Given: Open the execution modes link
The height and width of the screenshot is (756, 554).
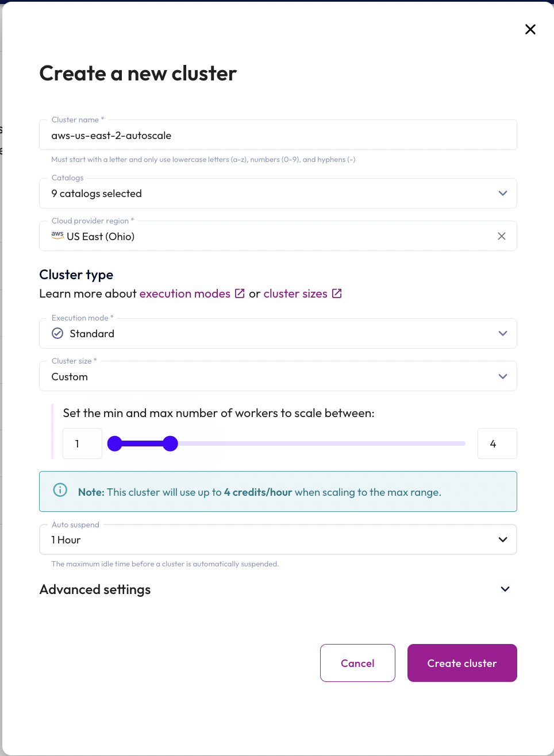Looking at the screenshot, I should (x=184, y=294).
